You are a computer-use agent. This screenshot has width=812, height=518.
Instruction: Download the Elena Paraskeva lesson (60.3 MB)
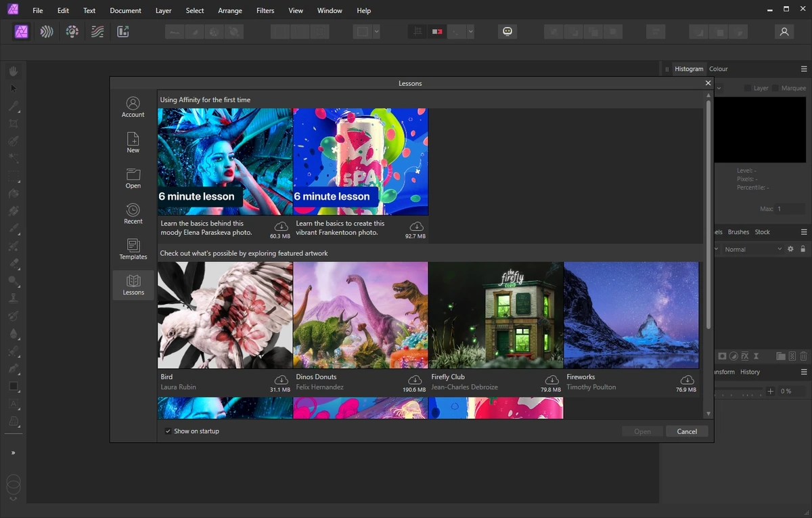coord(281,226)
